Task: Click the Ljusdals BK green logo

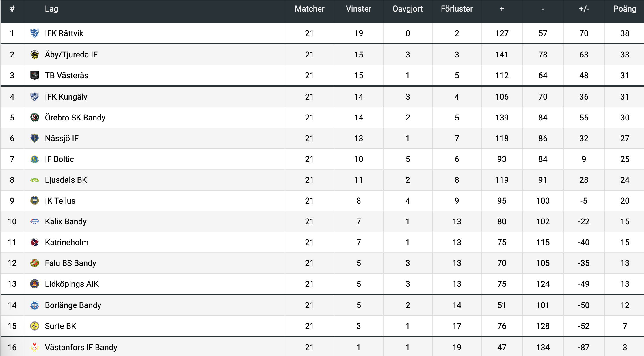Action: 35,180
